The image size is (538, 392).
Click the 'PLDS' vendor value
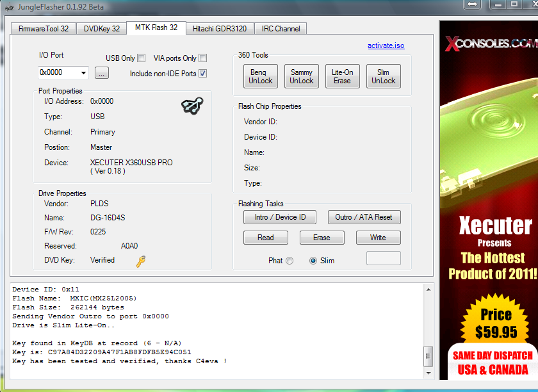(x=99, y=204)
